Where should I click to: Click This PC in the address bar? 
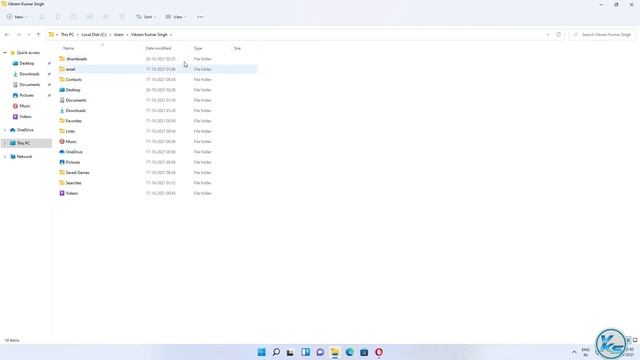(67, 35)
